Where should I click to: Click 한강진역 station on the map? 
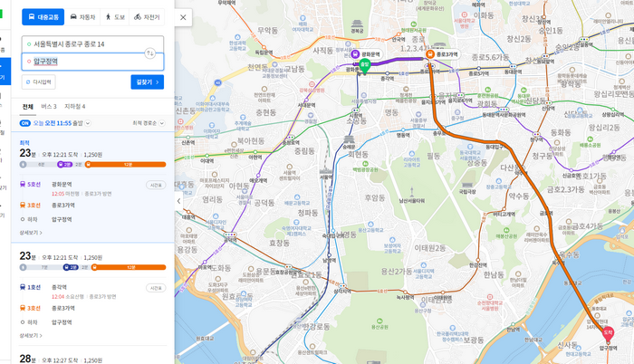point(478,264)
